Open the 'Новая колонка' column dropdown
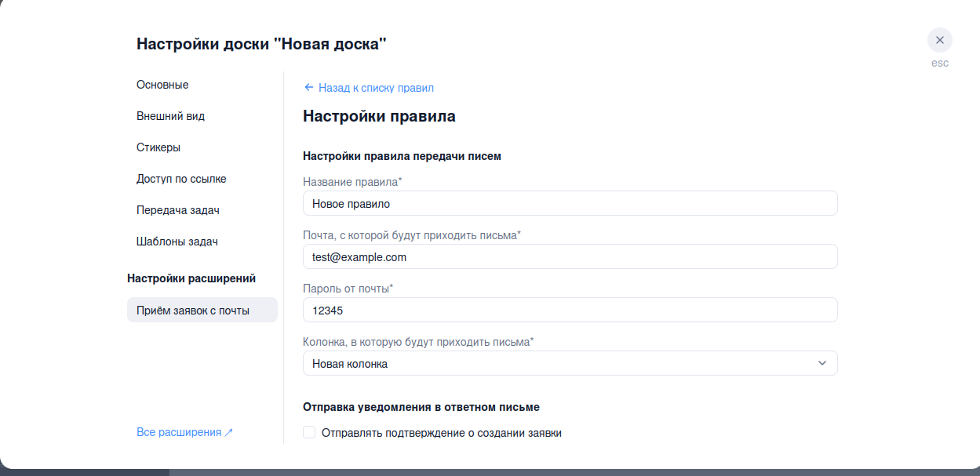 [x=569, y=363]
